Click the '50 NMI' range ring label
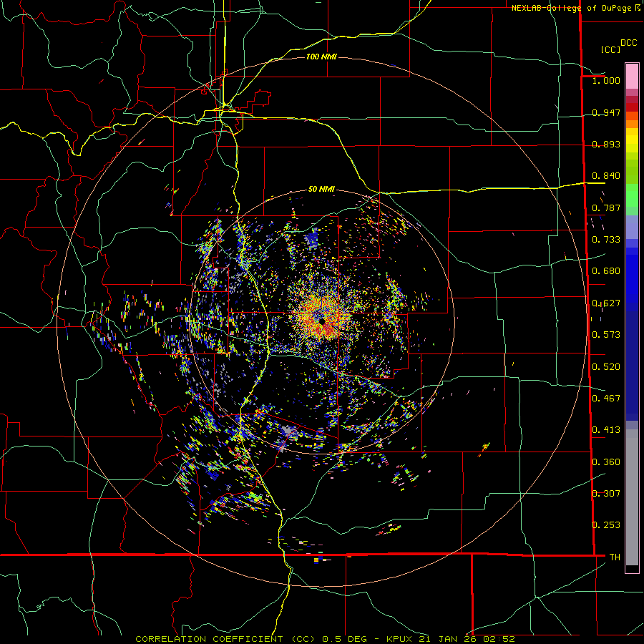Image resolution: width=644 pixels, height=644 pixels. (x=321, y=189)
